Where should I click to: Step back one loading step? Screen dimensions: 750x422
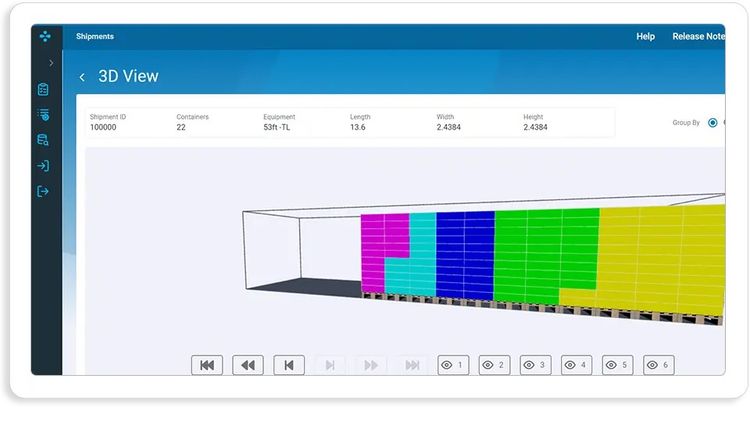[289, 365]
